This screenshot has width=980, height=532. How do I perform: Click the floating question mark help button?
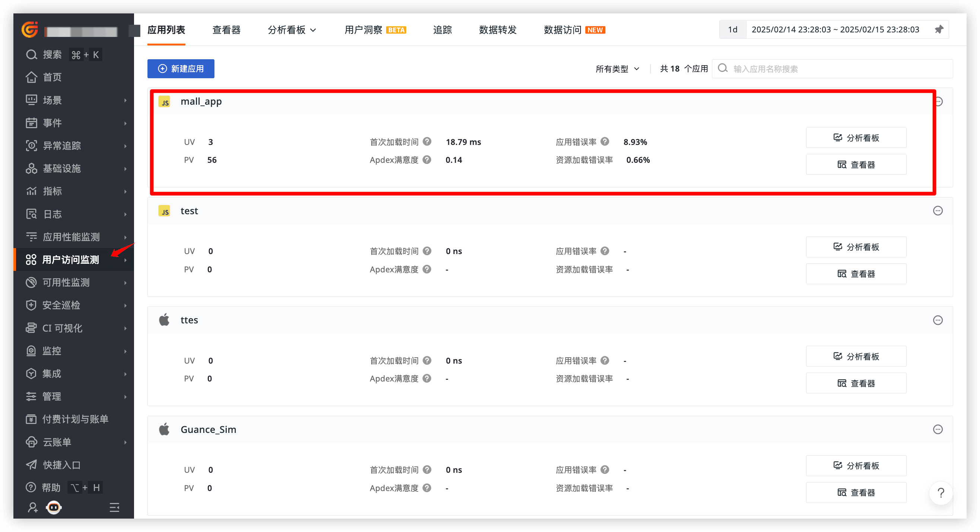[941, 493]
